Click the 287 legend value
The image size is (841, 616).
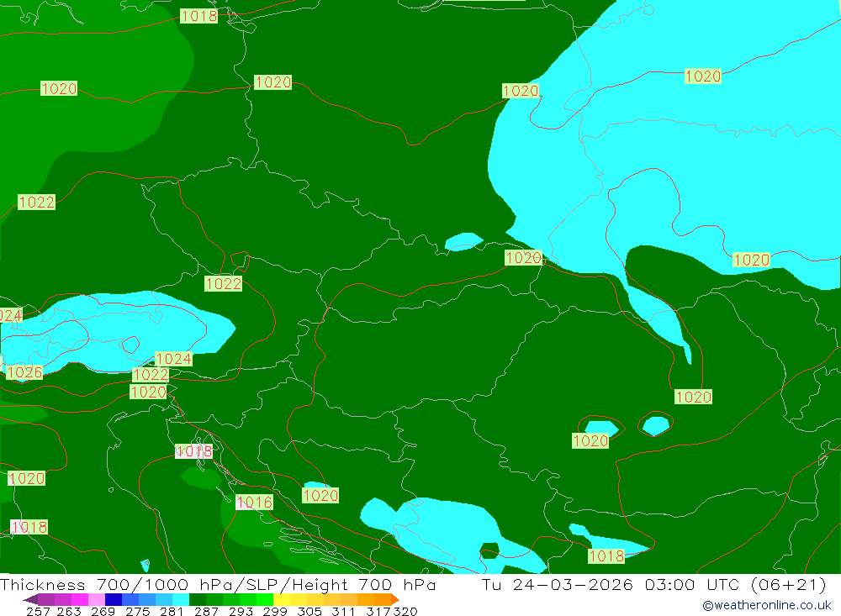pos(206,611)
